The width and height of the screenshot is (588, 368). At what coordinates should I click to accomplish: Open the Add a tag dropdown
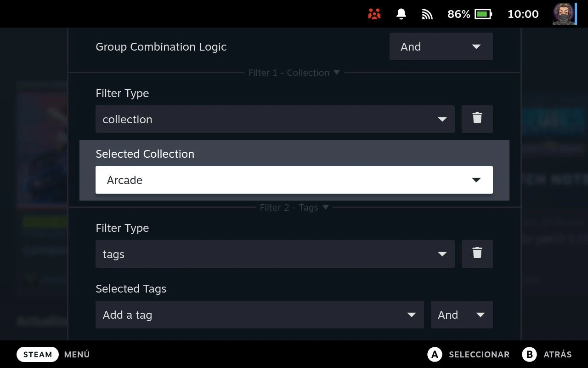pyautogui.click(x=259, y=315)
